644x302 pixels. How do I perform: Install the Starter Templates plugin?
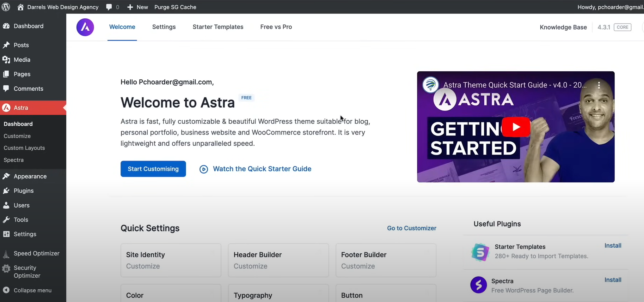click(x=613, y=246)
